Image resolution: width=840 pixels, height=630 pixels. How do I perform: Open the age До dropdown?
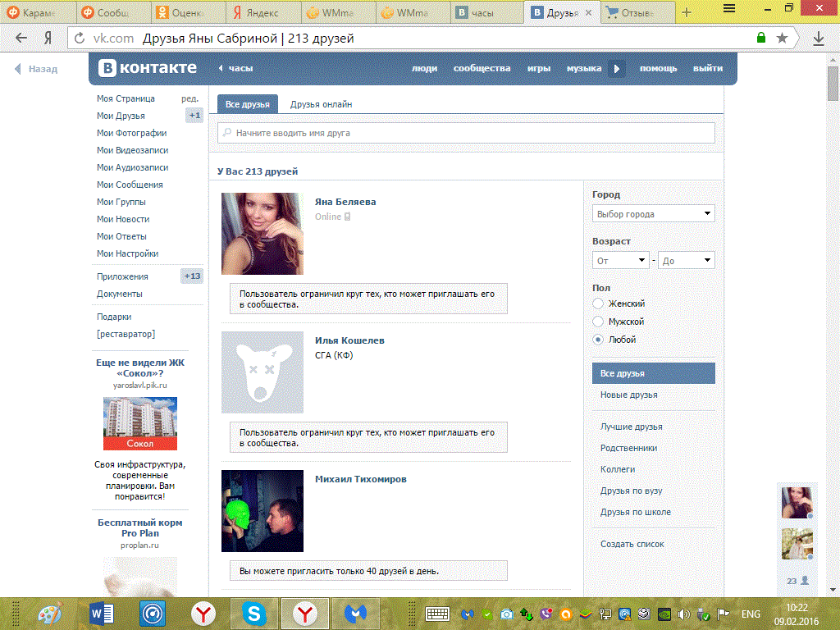(687, 260)
